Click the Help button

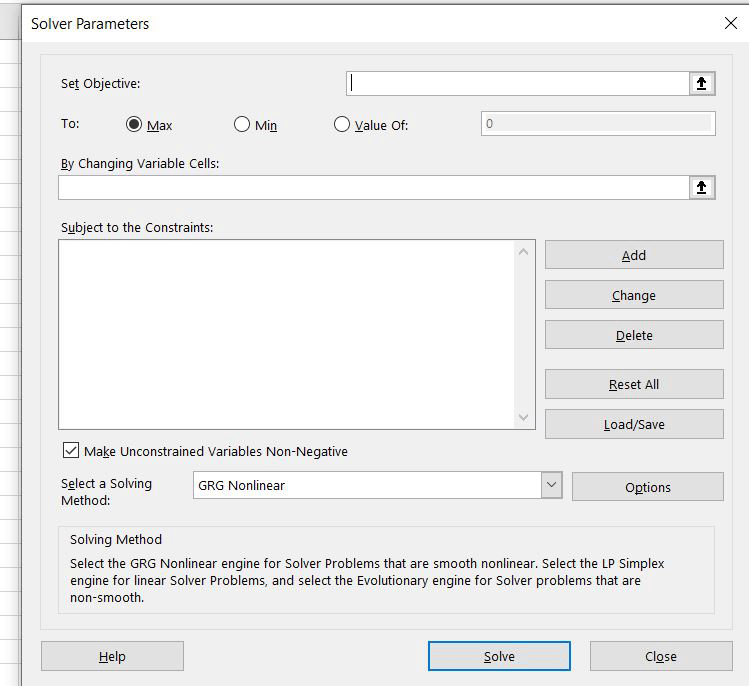(x=112, y=656)
